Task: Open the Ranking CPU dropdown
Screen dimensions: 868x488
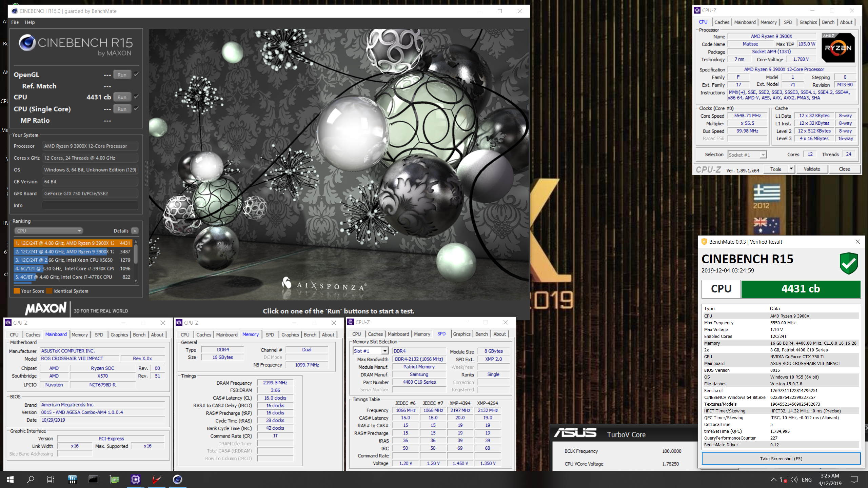Action: click(x=48, y=231)
